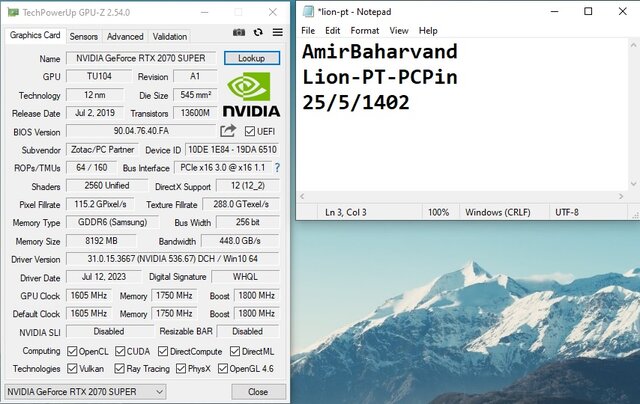Toggle the OpenGL 4.6 checkbox
The width and height of the screenshot is (640, 404).
coord(222,368)
